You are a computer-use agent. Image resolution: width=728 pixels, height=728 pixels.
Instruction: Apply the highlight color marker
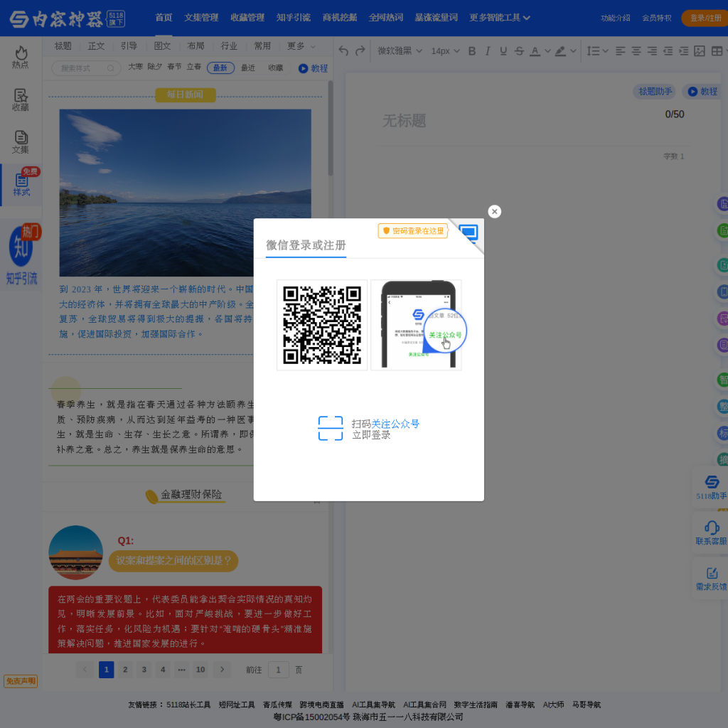[x=560, y=51]
